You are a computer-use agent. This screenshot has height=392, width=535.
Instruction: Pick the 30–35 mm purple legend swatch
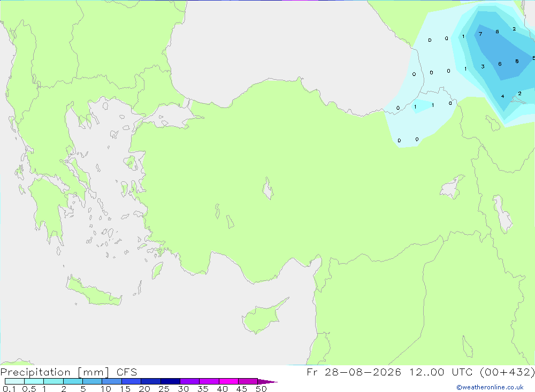coord(189,381)
